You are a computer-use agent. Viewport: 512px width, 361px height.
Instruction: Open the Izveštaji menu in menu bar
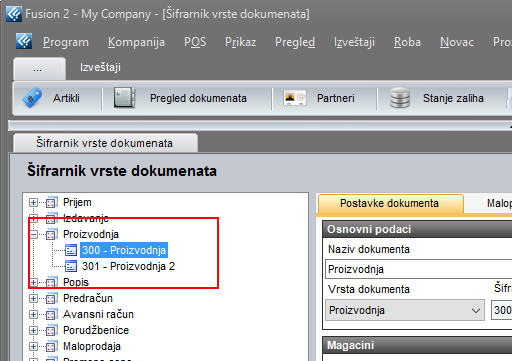coord(354,42)
